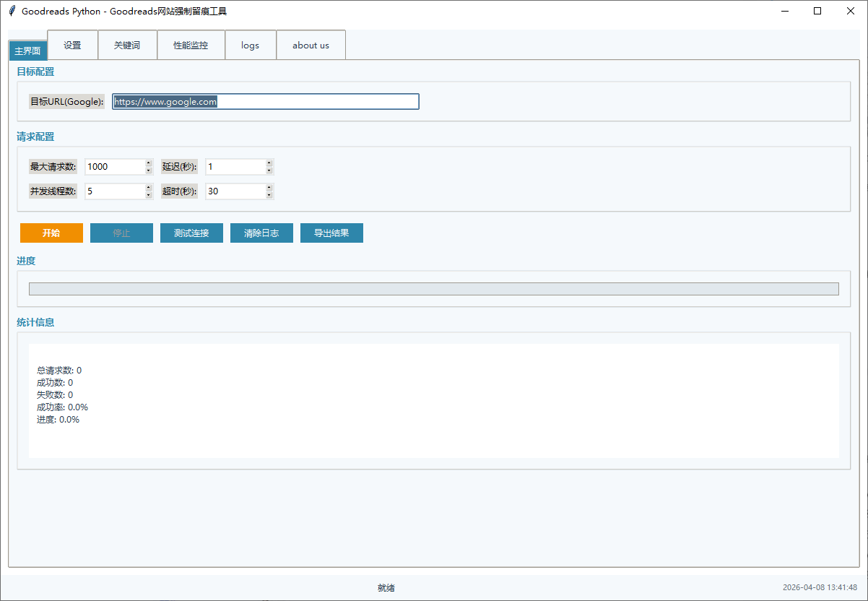The height and width of the screenshot is (601, 868).
Task: Maximize the Goodreads Python window
Action: tap(817, 11)
